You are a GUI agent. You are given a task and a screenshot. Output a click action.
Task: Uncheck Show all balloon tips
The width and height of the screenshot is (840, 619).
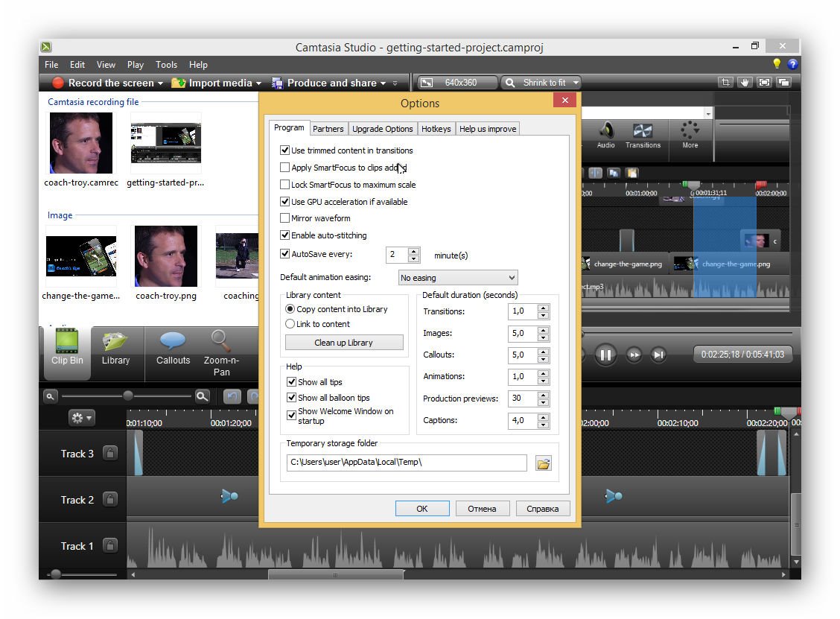click(291, 397)
